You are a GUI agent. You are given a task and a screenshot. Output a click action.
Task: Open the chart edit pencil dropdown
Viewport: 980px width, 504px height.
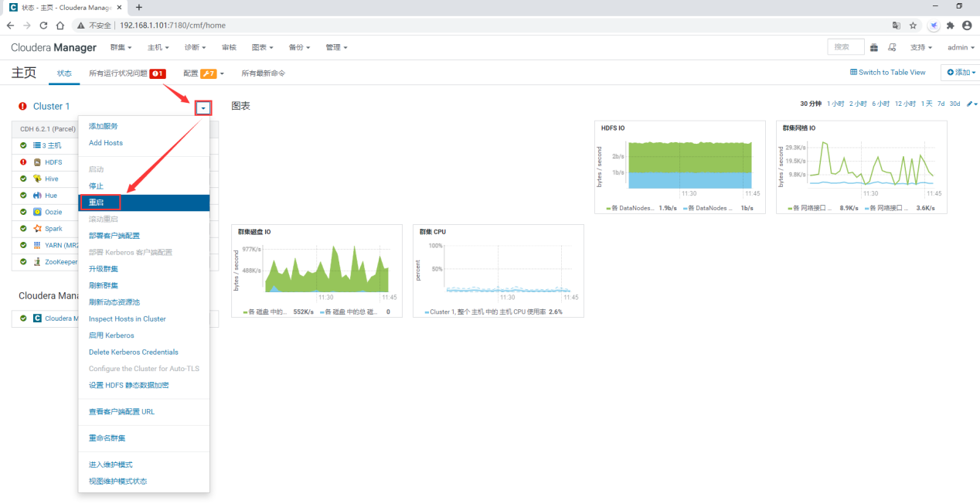(x=972, y=104)
